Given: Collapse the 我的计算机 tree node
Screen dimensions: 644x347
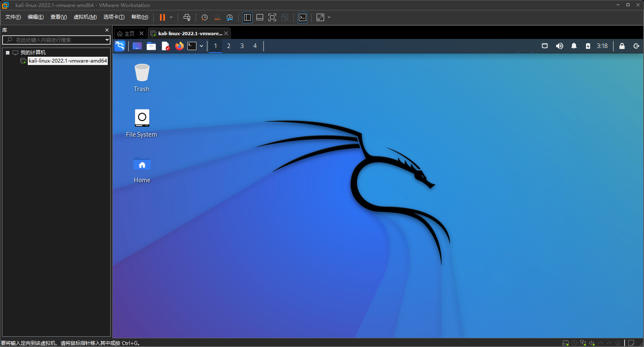Looking at the screenshot, I should tap(7, 53).
